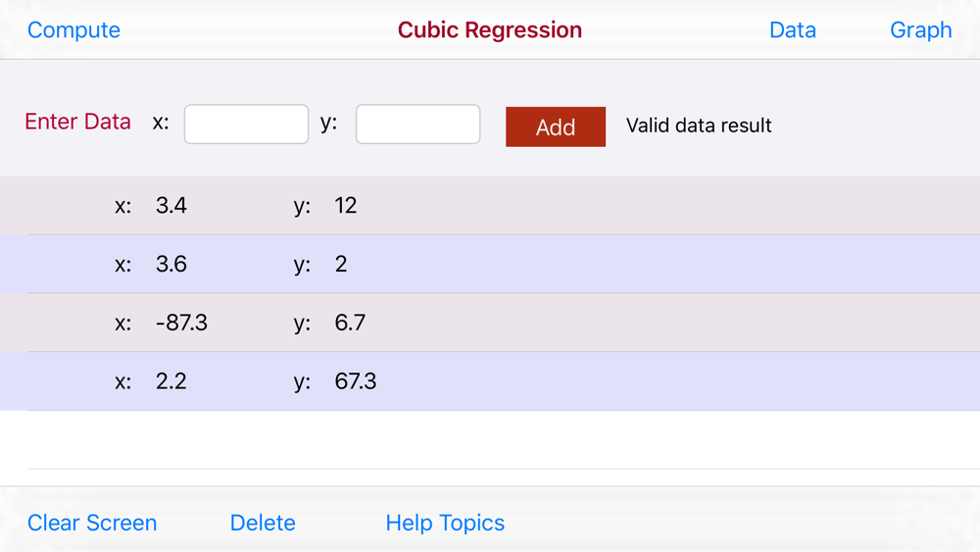Click the y value 12
The height and width of the screenshot is (552, 980).
pyautogui.click(x=346, y=206)
